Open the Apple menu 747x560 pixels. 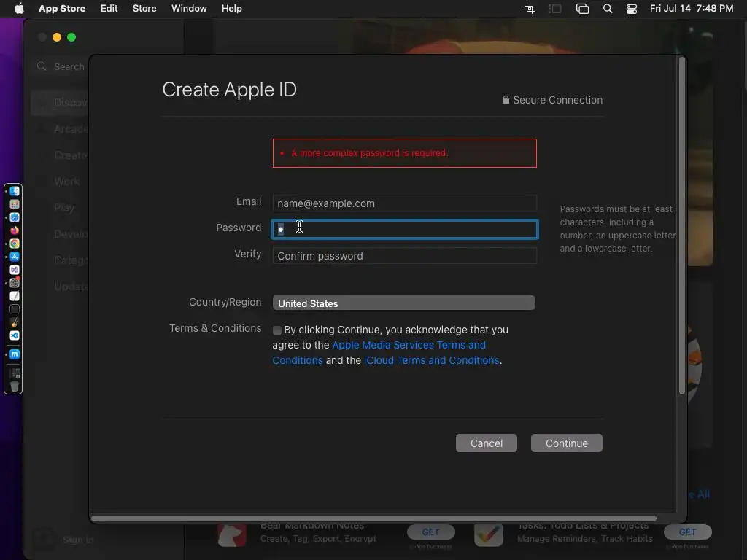point(18,9)
